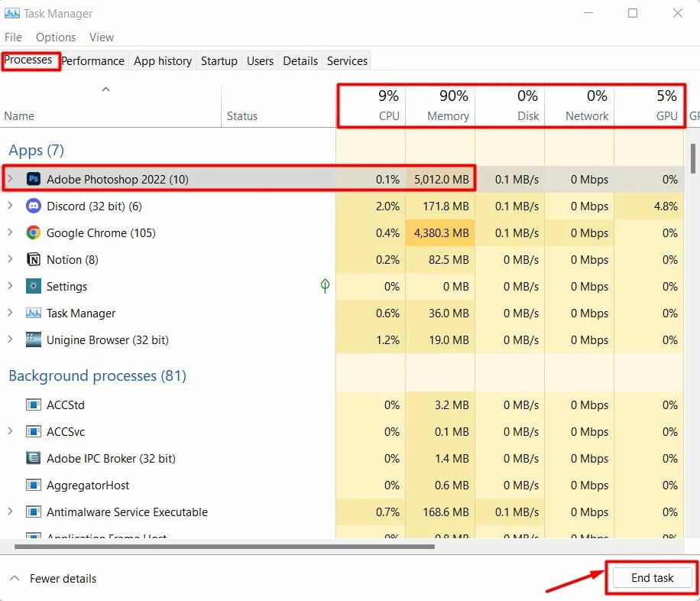Switch to the App history tab
The image size is (700, 601).
tap(163, 60)
